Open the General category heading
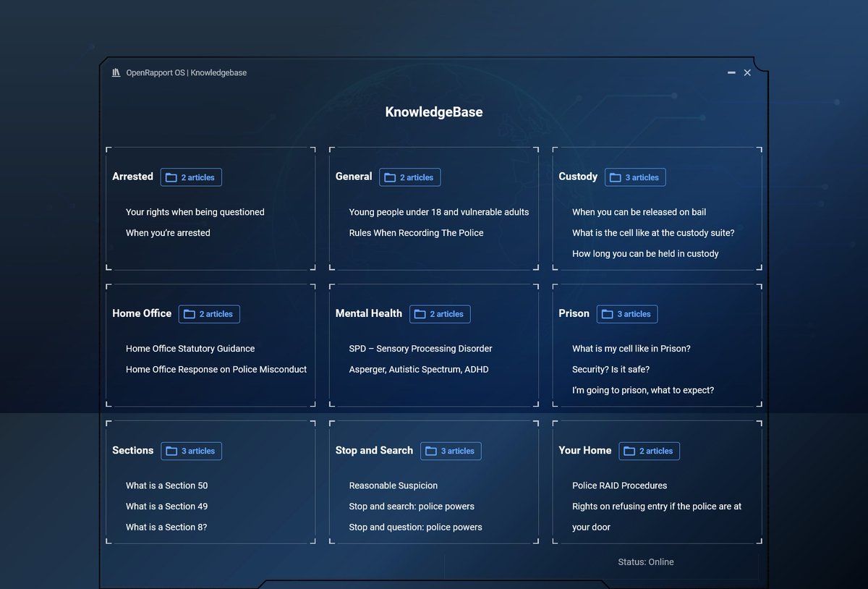The height and width of the screenshot is (589, 868). point(354,177)
